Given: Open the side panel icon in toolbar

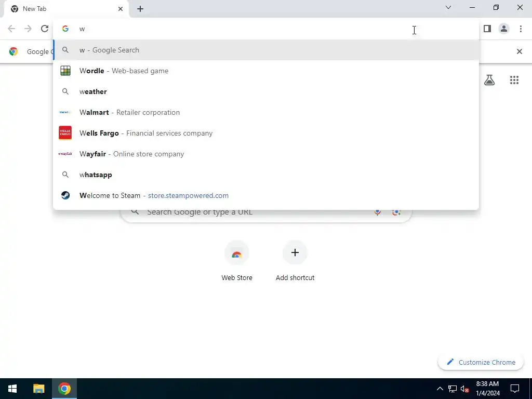Looking at the screenshot, I should click(487, 29).
